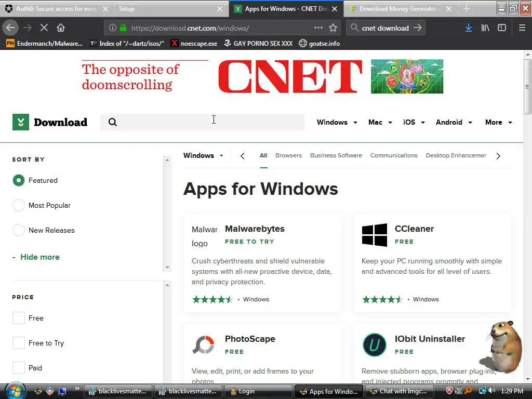Open Chat with Imgc taskbar button

coord(398,391)
